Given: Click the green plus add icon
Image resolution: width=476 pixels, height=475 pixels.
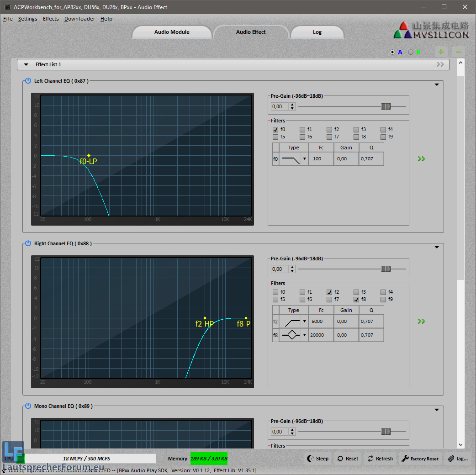Looking at the screenshot, I should point(441,52).
